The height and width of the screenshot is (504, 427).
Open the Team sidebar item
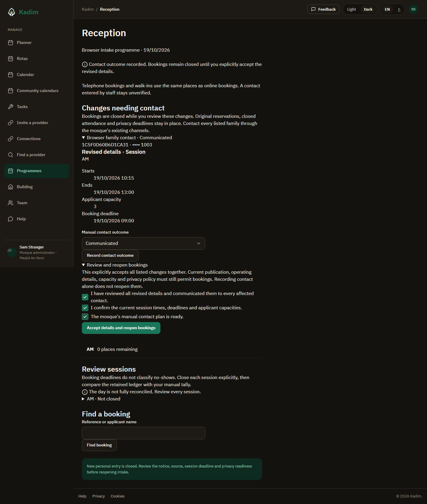pos(37,203)
